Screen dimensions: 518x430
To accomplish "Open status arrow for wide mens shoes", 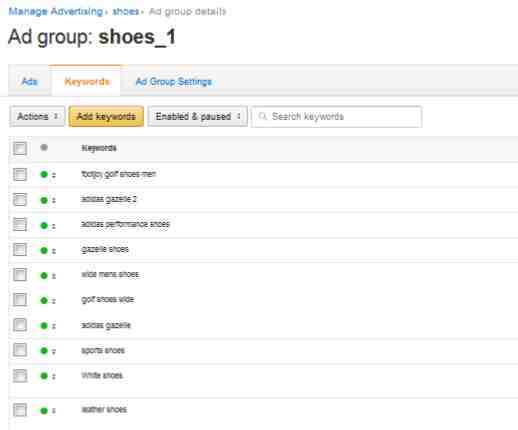I will coord(54,276).
